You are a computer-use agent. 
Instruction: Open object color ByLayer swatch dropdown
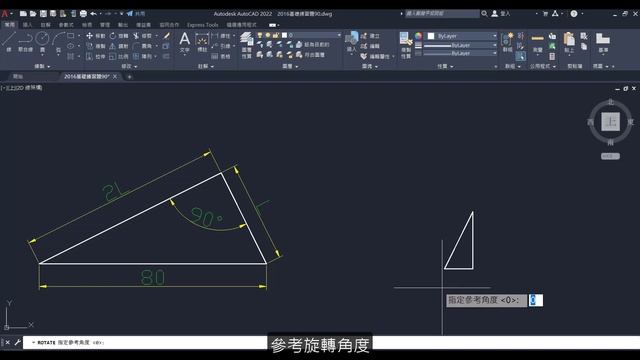(462, 36)
